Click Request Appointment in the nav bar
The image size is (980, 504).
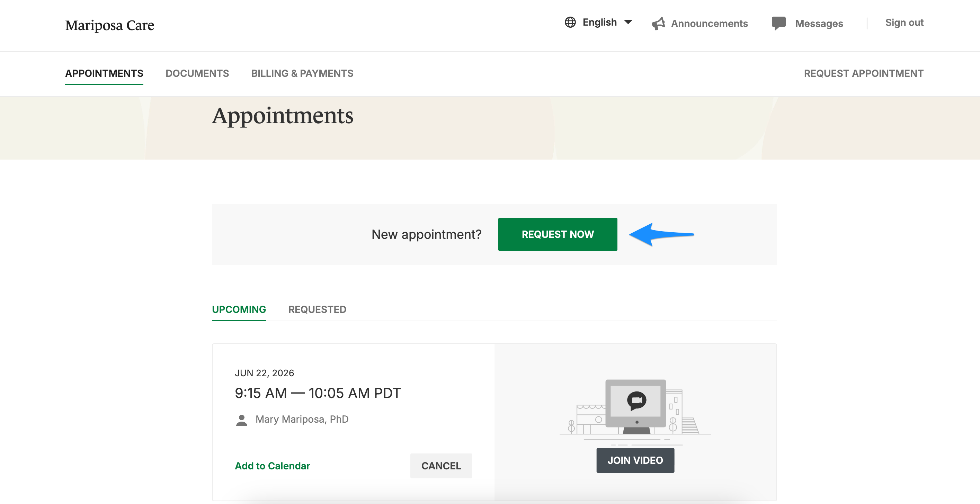[x=863, y=73]
